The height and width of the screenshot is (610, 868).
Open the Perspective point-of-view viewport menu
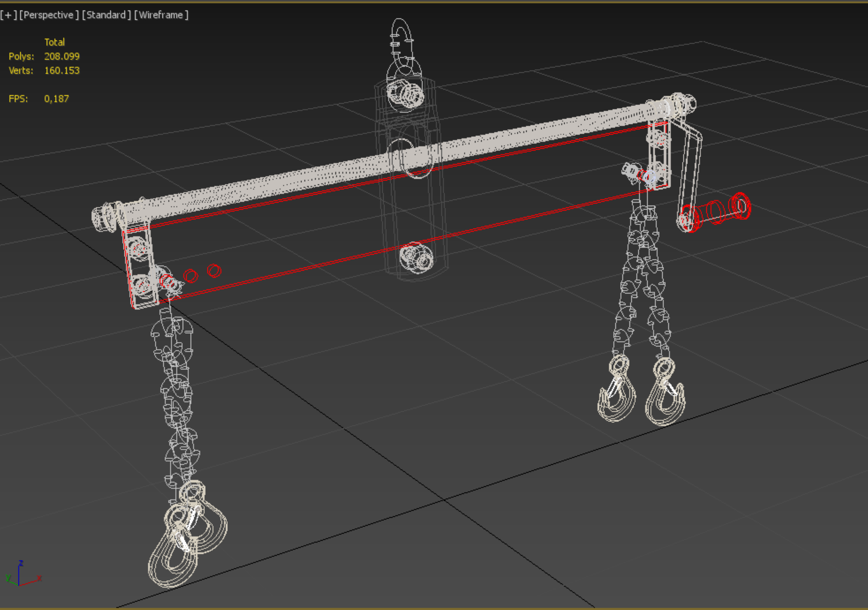click(x=49, y=15)
